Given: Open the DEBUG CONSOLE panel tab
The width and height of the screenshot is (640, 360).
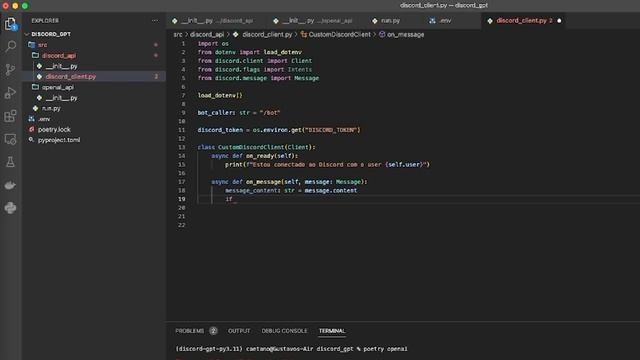Looking at the screenshot, I should pyautogui.click(x=284, y=331).
